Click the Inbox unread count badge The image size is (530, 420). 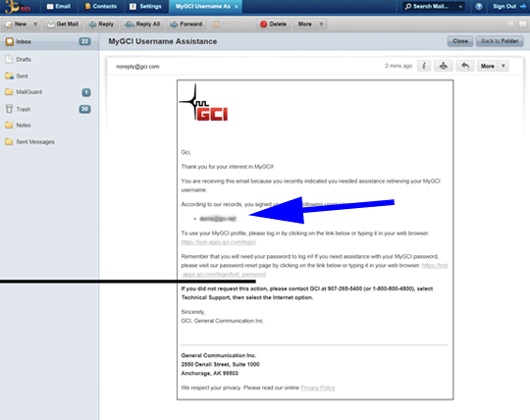coord(84,41)
